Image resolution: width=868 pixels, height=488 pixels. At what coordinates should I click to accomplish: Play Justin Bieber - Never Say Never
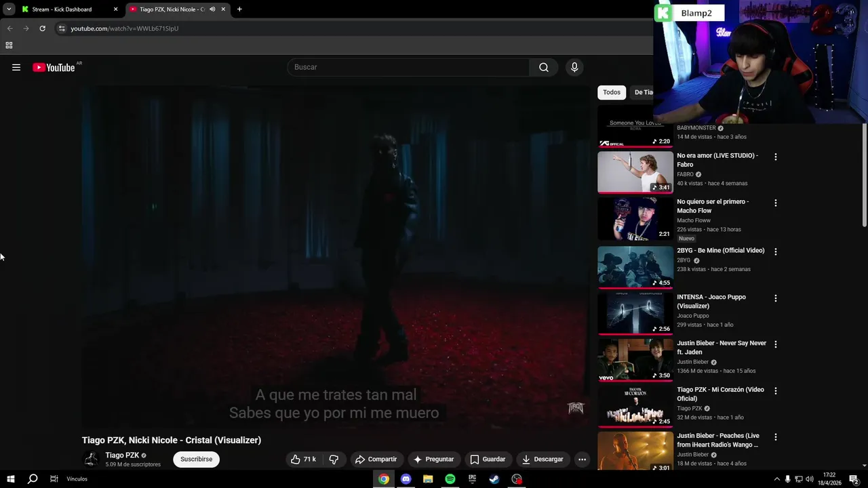(635, 360)
